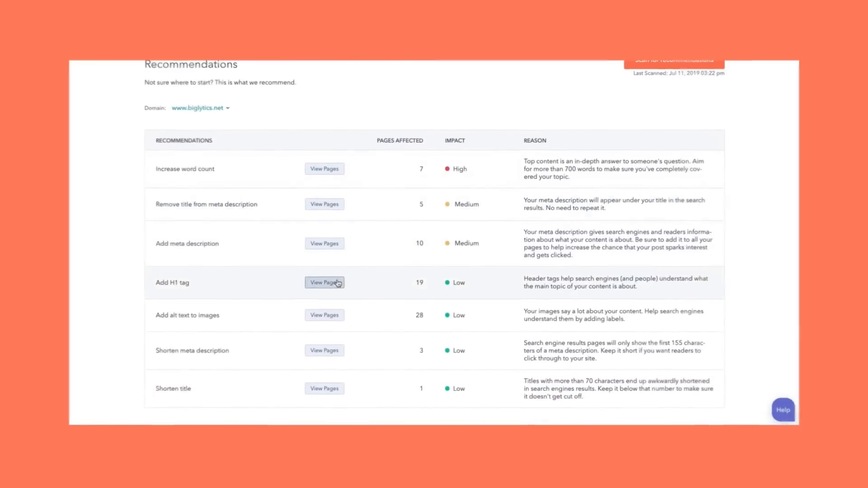The image size is (868, 488).
Task: Click yellow Medium dot for Add meta description
Action: [x=447, y=244]
